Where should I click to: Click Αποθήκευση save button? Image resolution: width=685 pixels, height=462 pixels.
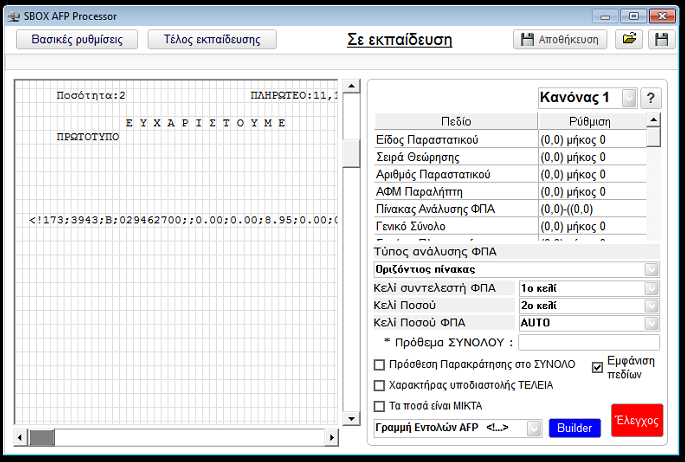pos(560,39)
